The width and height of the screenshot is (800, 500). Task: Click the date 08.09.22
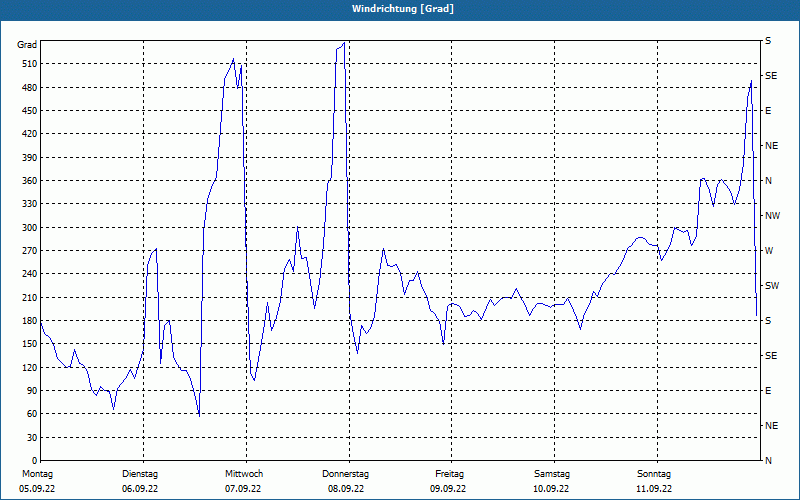click(x=346, y=489)
